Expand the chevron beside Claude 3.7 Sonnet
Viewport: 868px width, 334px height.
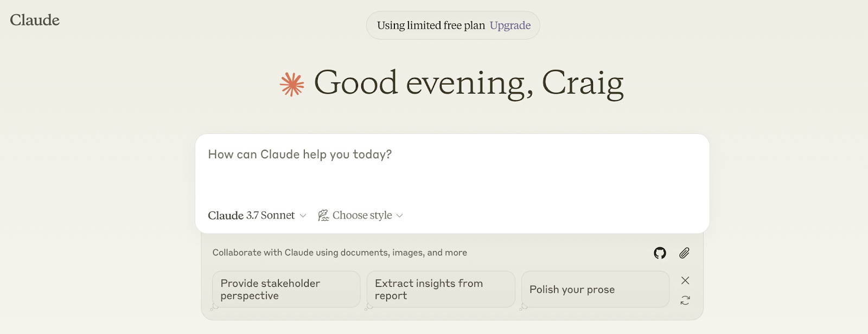click(x=303, y=216)
